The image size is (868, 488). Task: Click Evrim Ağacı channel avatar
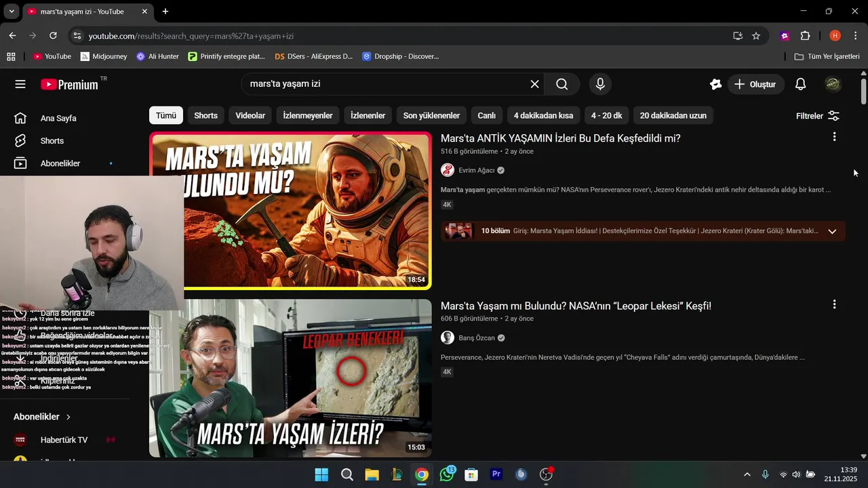pos(448,170)
